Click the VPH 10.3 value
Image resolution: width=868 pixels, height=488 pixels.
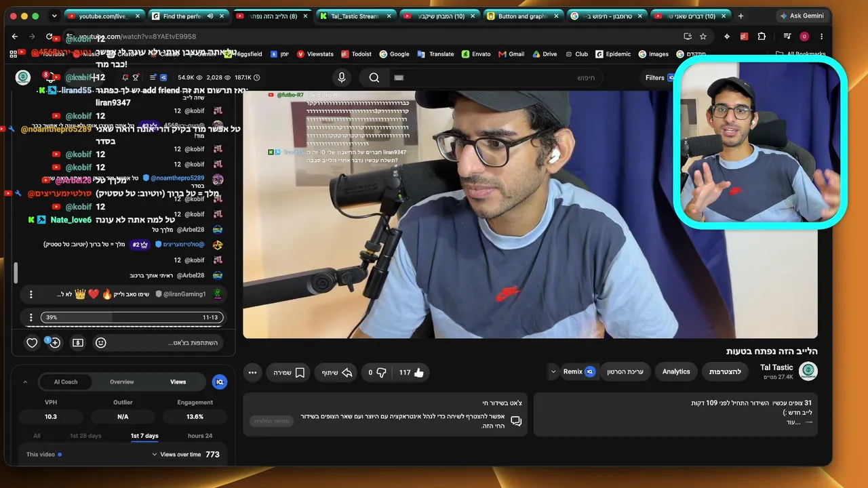(x=50, y=417)
